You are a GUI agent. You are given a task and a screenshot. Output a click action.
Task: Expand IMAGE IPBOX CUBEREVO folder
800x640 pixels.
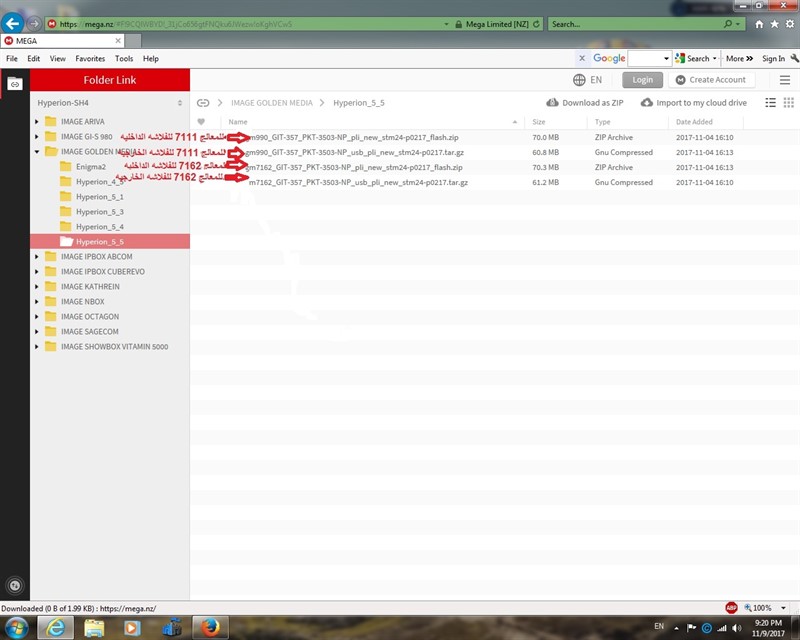tap(37, 272)
